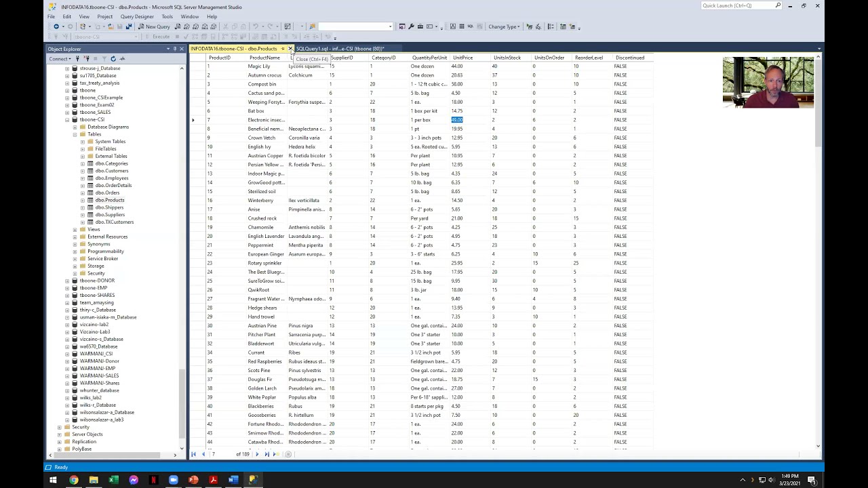Select the row 7 record selector arrow
This screenshot has width=868, height=488.
pyautogui.click(x=193, y=120)
